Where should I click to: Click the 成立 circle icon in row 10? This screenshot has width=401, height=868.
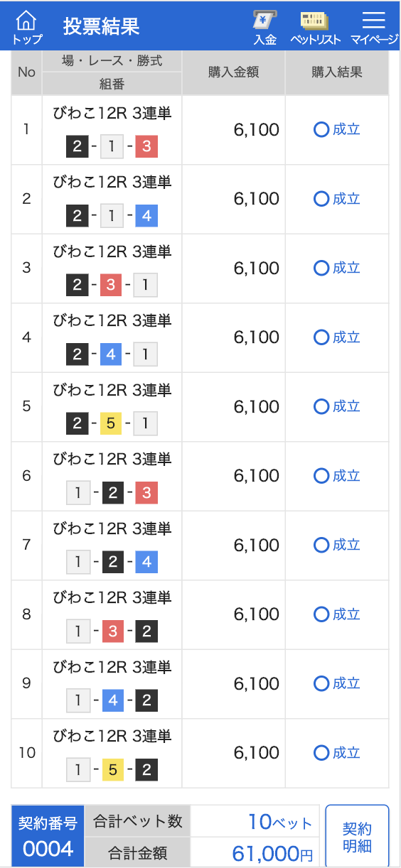(321, 752)
